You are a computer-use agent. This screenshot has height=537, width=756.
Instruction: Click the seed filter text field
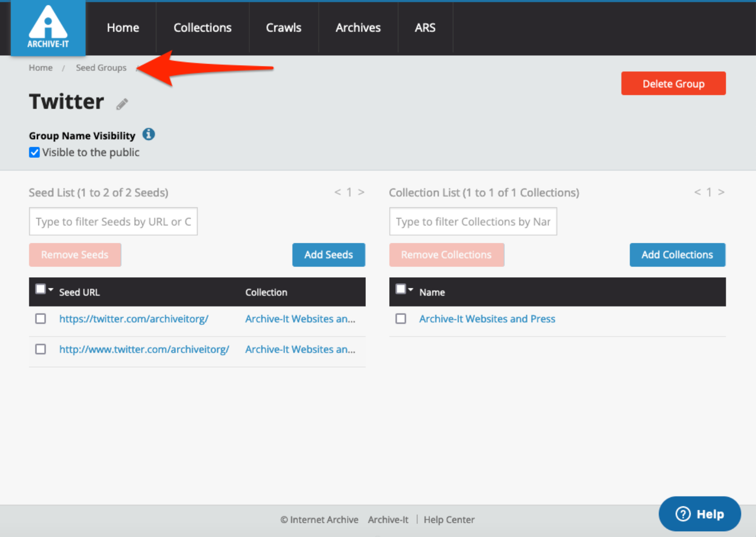(113, 222)
